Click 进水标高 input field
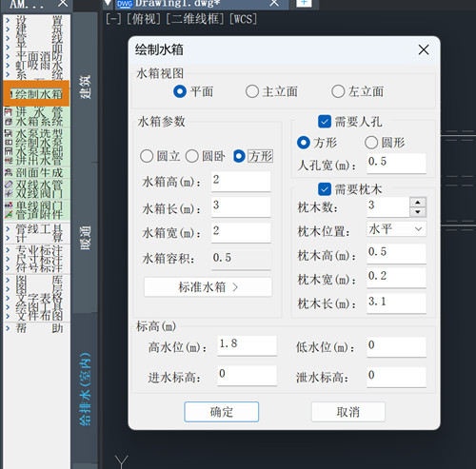The width and height of the screenshot is (476, 469). coord(248,376)
